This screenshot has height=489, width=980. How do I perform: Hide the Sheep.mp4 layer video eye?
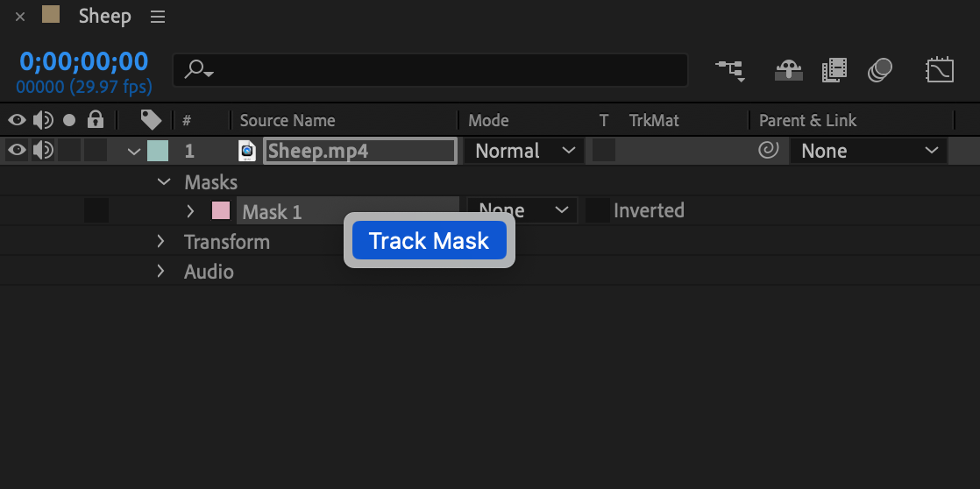tap(17, 150)
